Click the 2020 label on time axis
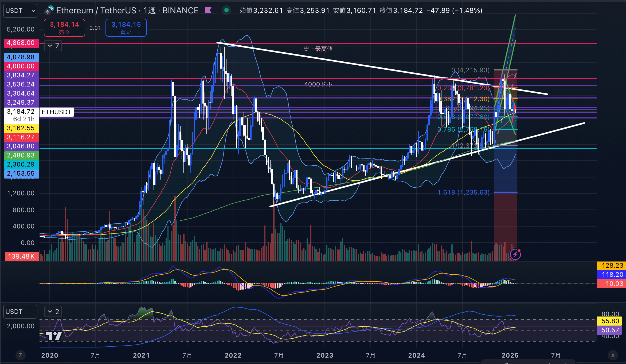The height and width of the screenshot is (364, 626). pos(50,355)
